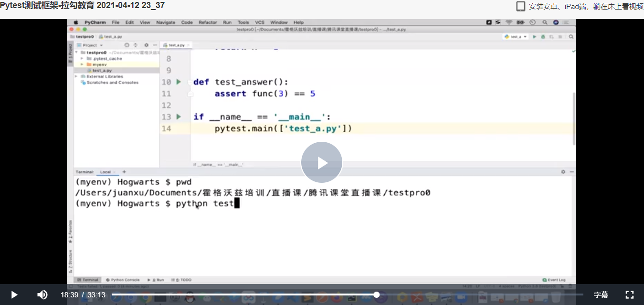Tick the checkbox next to 安装安卓、iPad端

tap(521, 6)
